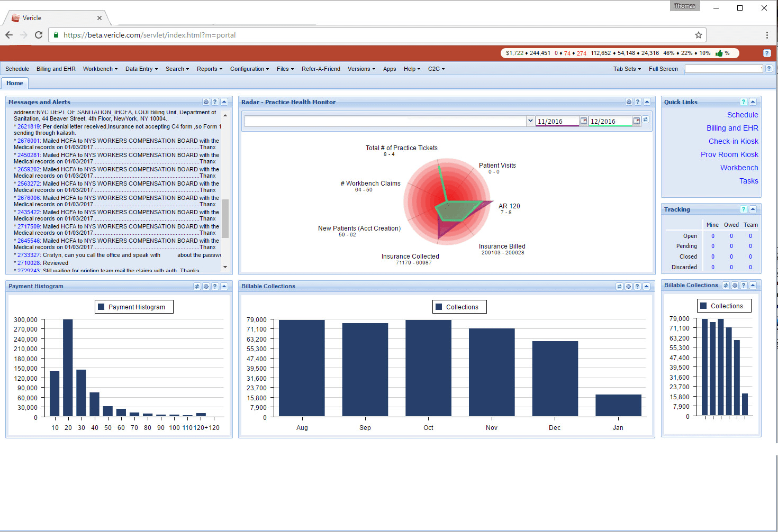Reload the browser page

coord(39,35)
